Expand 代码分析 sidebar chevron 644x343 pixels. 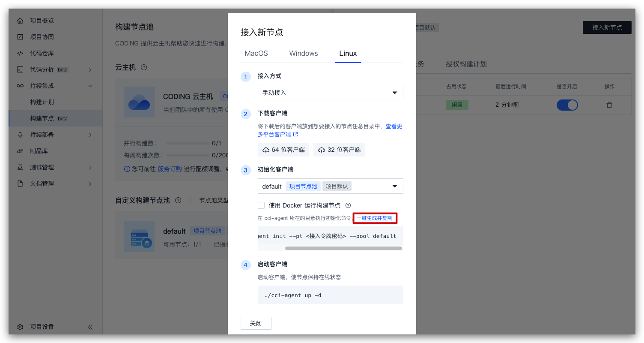pos(90,69)
